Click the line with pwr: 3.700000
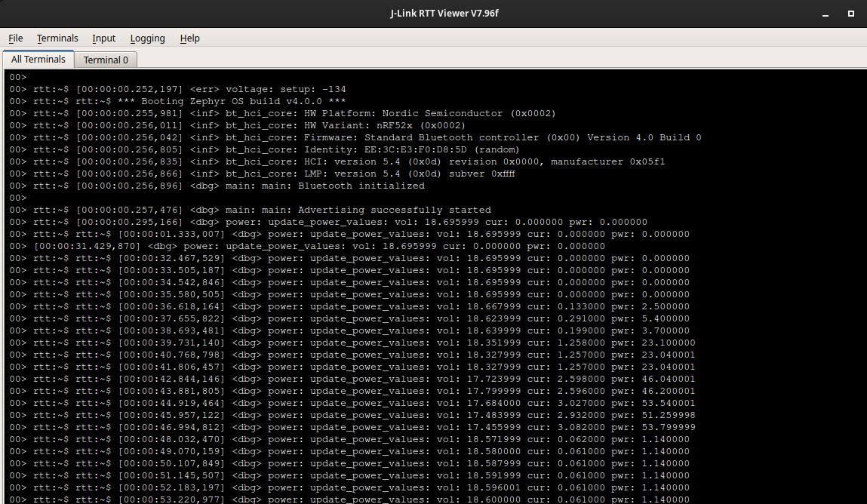Screen dimensions: 867x504 (x=349, y=331)
